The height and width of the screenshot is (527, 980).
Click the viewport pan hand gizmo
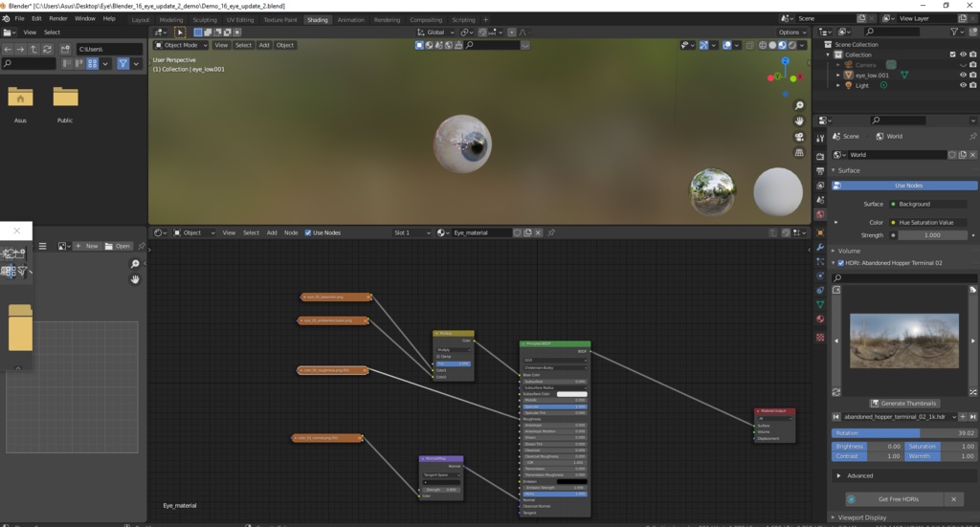(x=799, y=121)
